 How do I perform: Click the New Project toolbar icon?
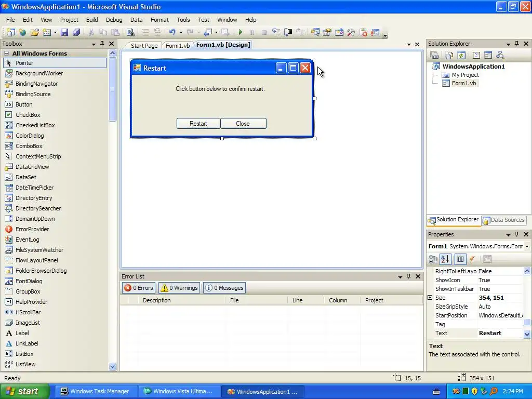[11, 32]
